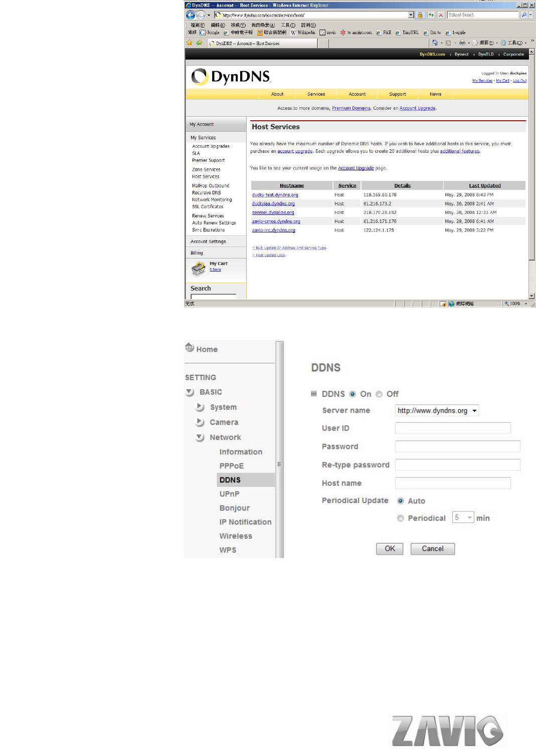Open the Google bookmark in links bar
Viewport: 536px width, 756px height.
click(210, 33)
